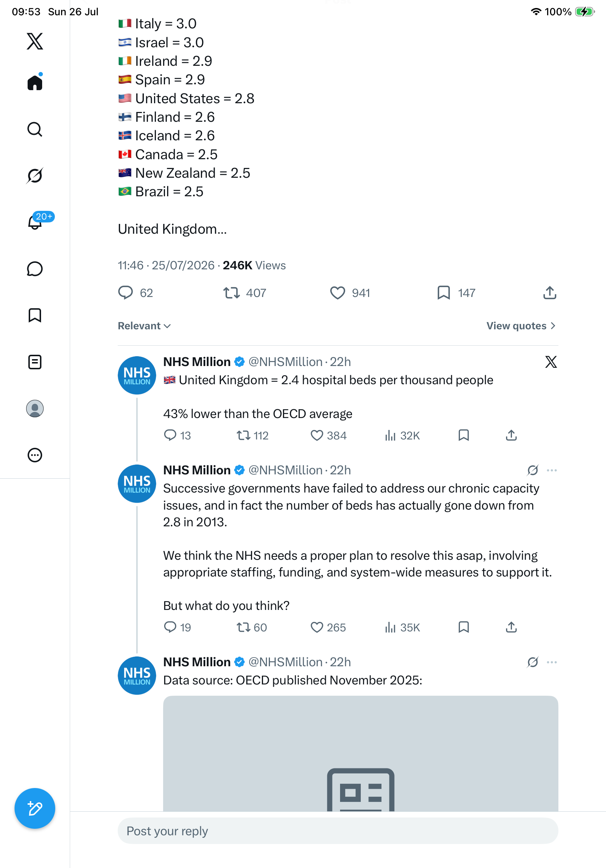The image size is (606, 868).
Task: Open Bookmarks in the sidebar
Action: coord(35,315)
